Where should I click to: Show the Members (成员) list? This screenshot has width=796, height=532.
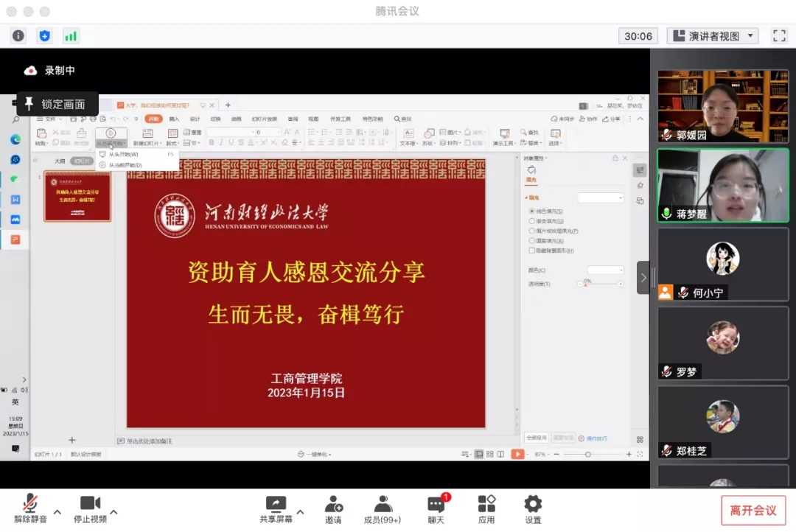[383, 508]
